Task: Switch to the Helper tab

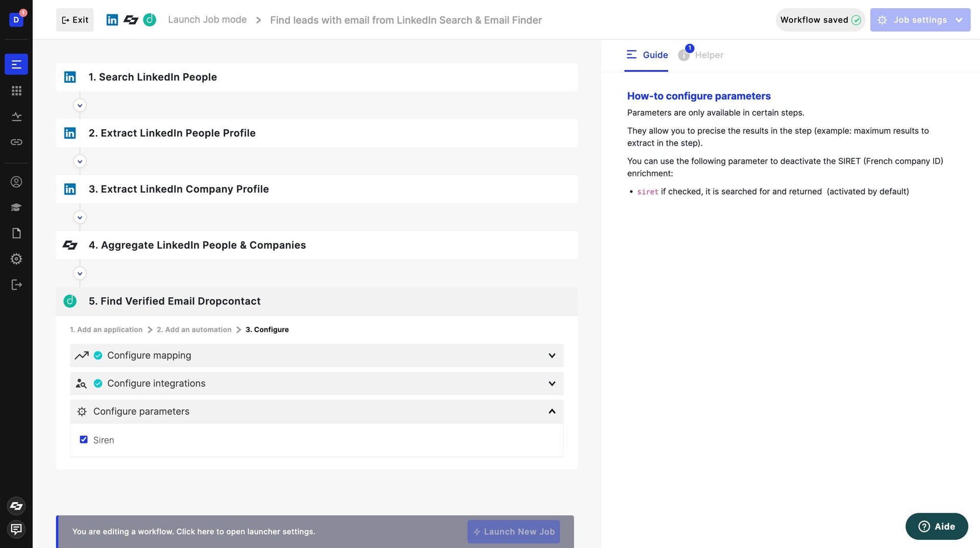Action: [701, 55]
